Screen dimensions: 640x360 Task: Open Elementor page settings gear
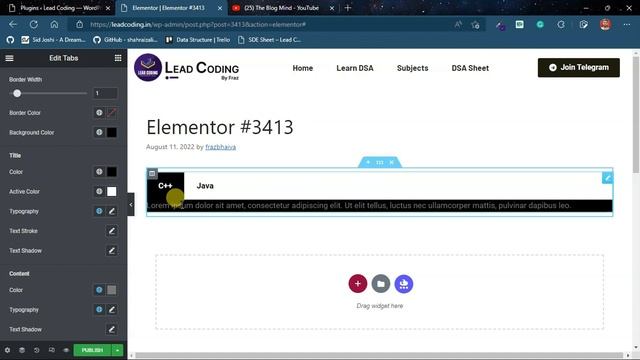[7, 350]
